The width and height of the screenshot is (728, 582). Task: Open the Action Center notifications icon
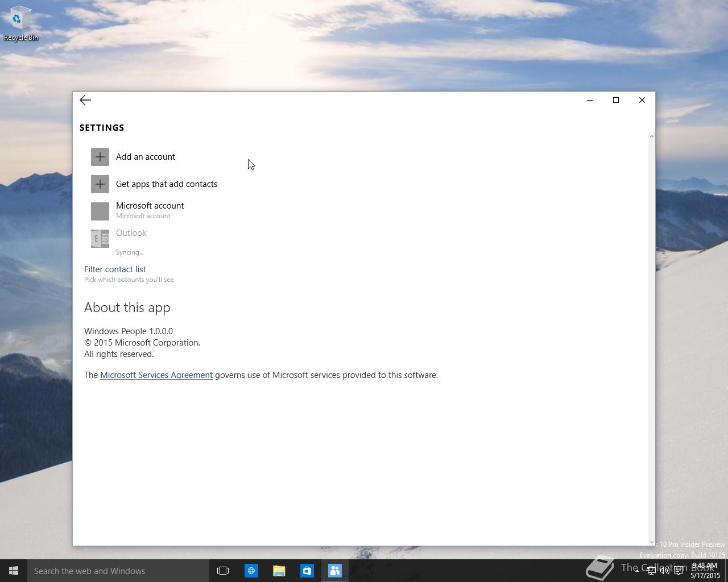[679, 571]
